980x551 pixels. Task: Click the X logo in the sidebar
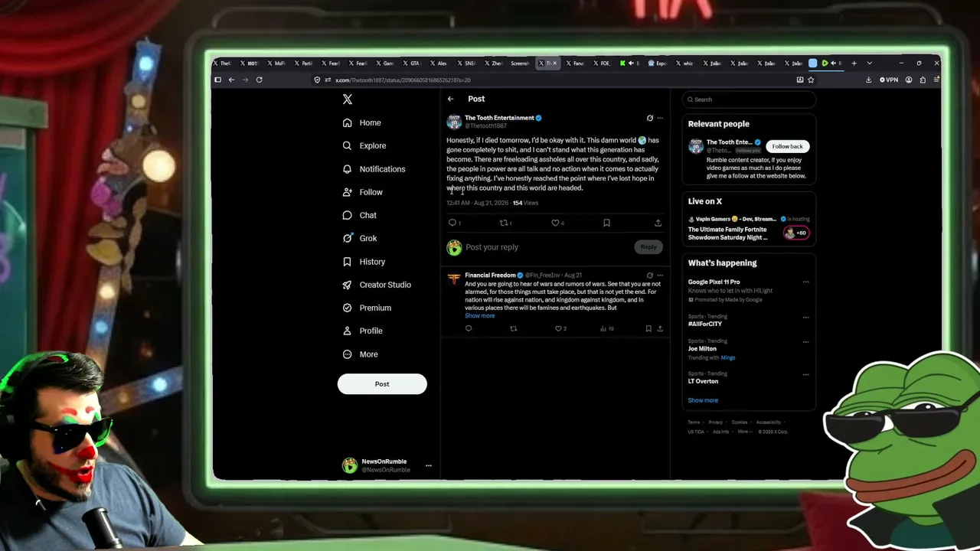tap(348, 99)
